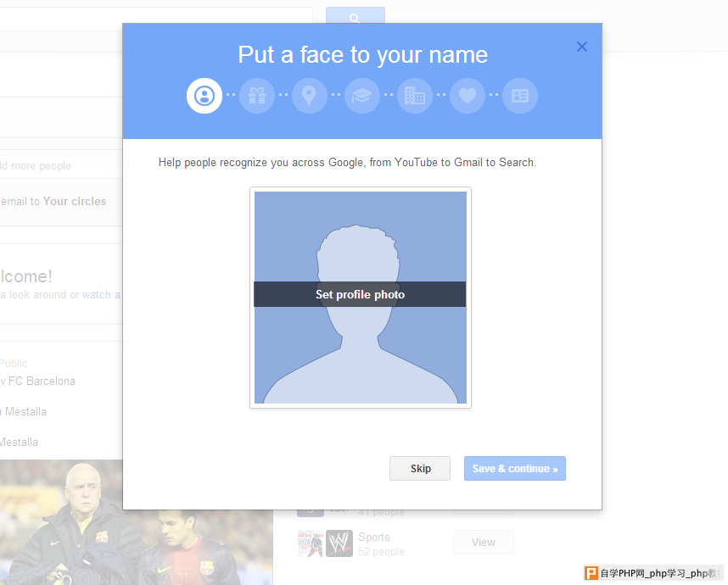The height and width of the screenshot is (585, 728).
Task: Click the magnifier search button
Action: point(356,15)
